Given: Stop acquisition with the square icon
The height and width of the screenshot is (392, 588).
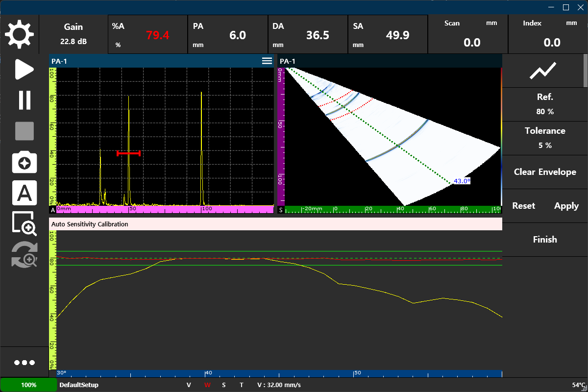Looking at the screenshot, I should (x=24, y=131).
